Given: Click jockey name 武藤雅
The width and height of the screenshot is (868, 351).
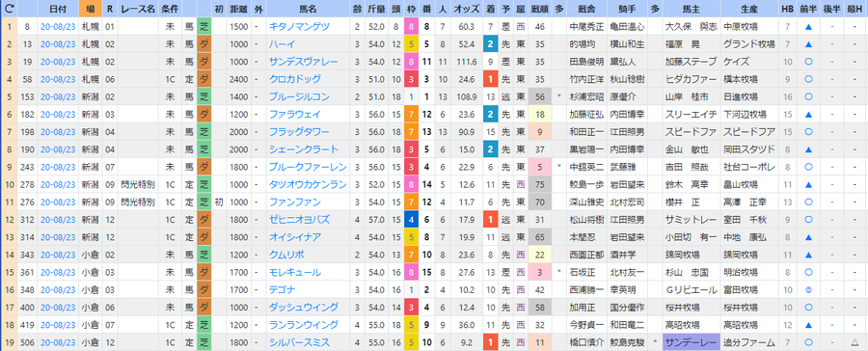Looking at the screenshot, I should [x=622, y=167].
